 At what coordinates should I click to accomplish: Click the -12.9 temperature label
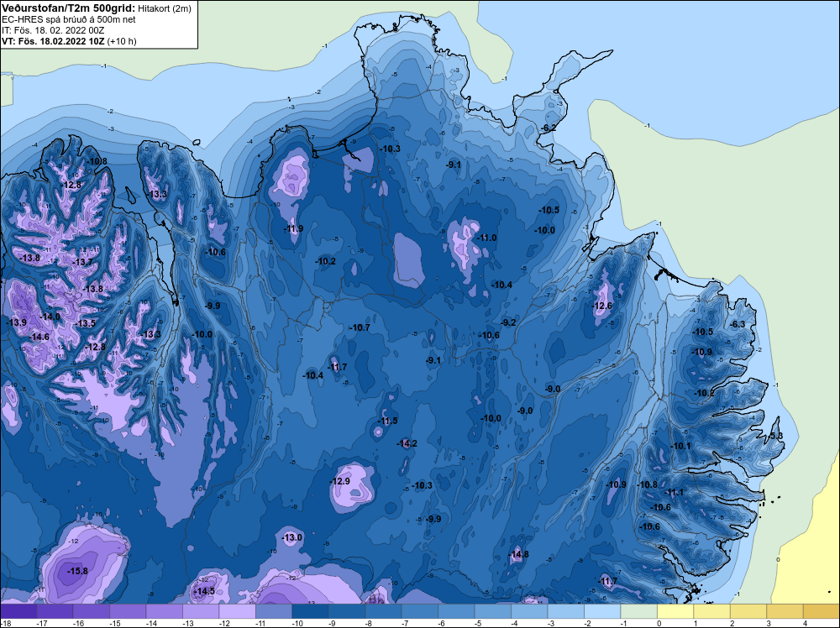(x=339, y=481)
